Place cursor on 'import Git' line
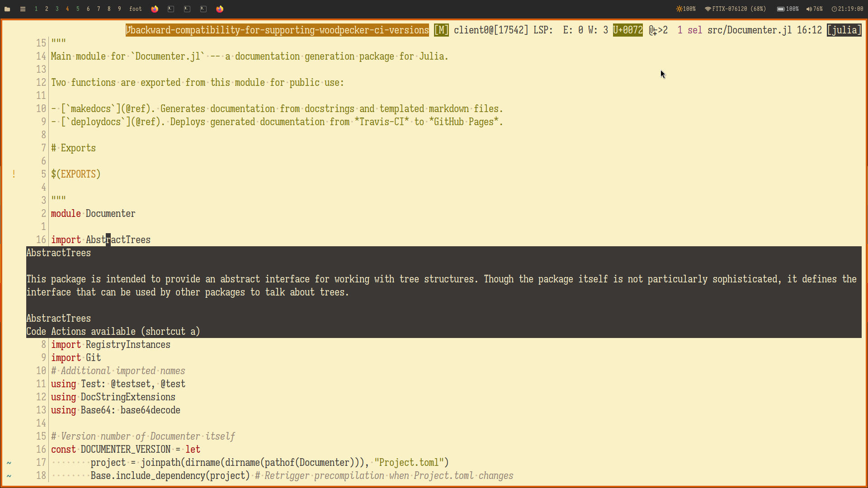 point(76,358)
